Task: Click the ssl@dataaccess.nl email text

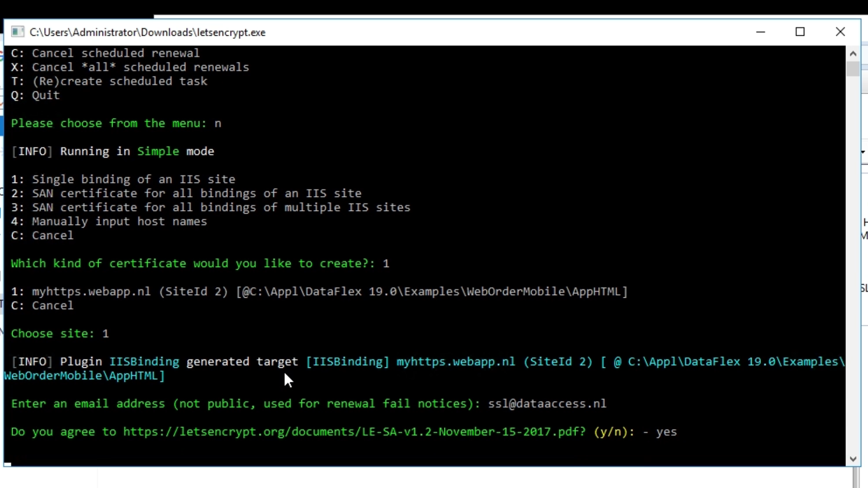Action: 547,404
